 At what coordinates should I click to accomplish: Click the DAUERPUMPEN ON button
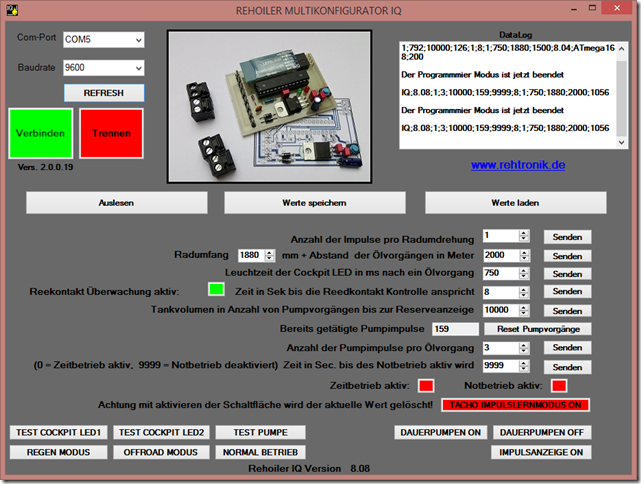(440, 432)
